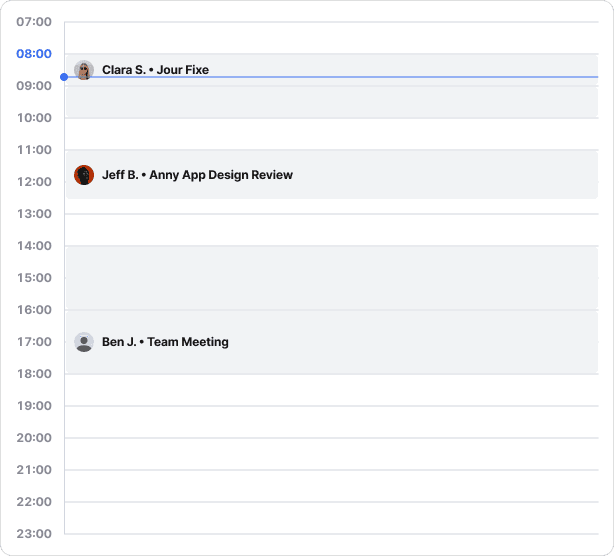
Task: Click the 'Jour Fixe' event title text
Action: pos(182,70)
